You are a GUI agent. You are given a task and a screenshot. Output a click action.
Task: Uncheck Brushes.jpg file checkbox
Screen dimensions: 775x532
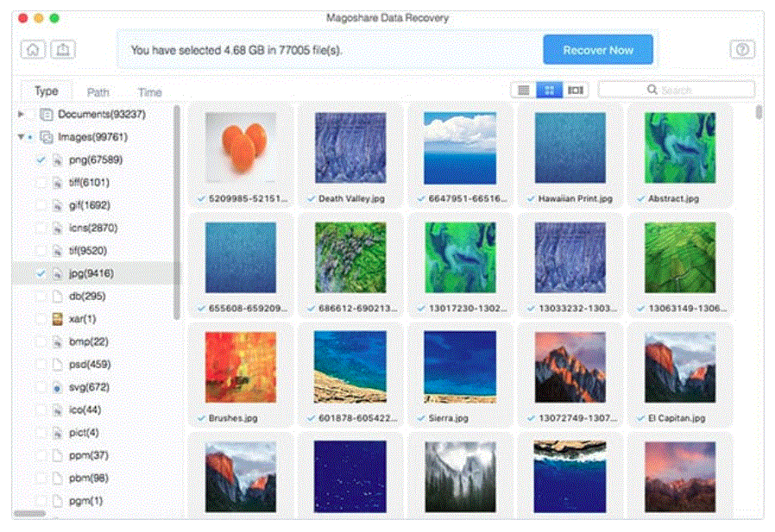201,418
